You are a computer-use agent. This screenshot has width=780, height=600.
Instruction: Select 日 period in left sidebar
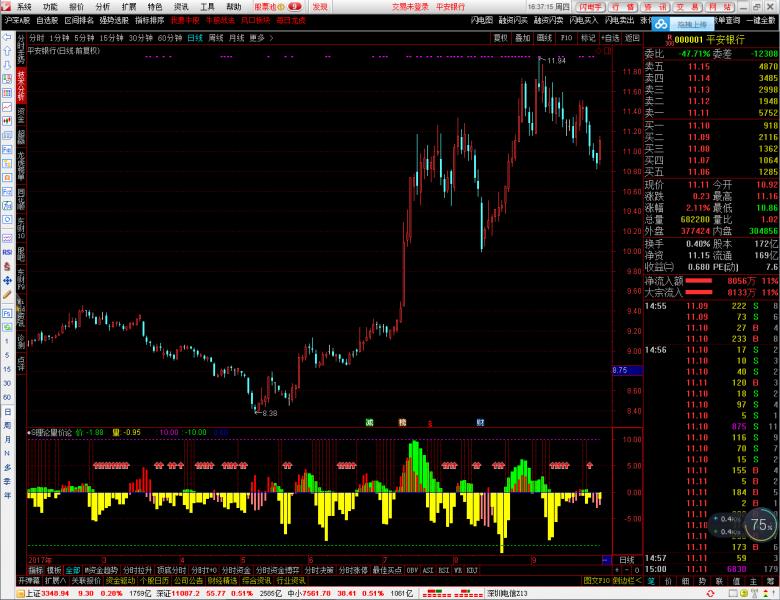tap(7, 412)
